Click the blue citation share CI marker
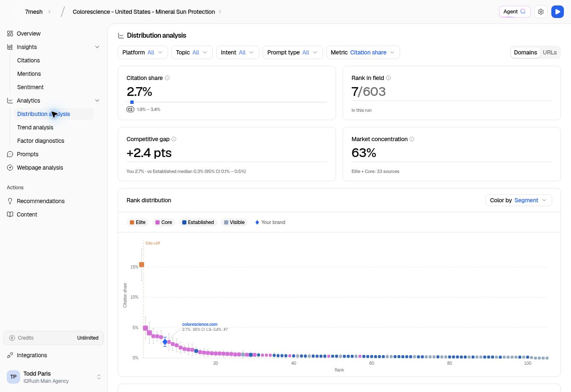This screenshot has height=392, width=571. coord(132,102)
